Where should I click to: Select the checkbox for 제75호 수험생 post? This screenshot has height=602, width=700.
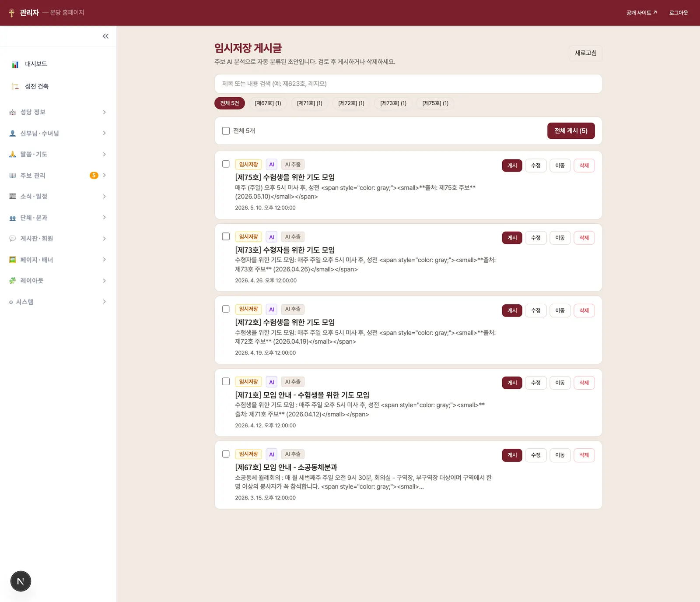226,164
